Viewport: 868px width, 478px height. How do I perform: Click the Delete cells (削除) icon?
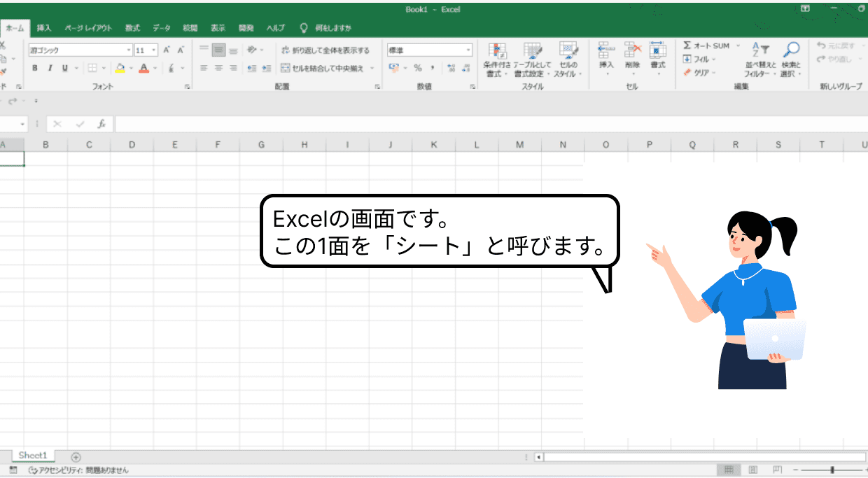click(633, 50)
